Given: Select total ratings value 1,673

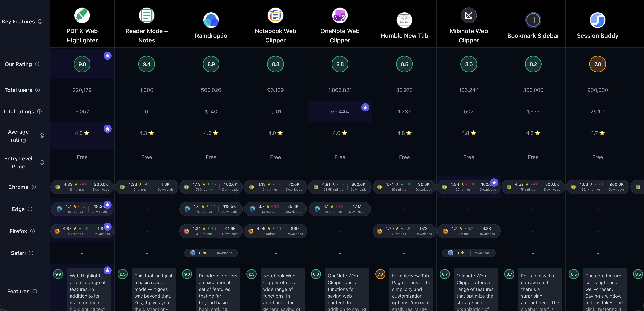Looking at the screenshot, I should [533, 112].
